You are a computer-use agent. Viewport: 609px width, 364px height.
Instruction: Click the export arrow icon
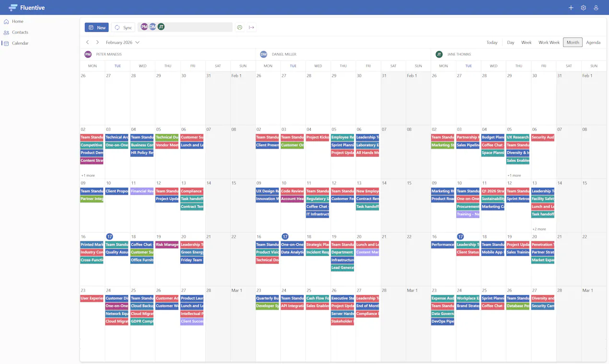pos(251,27)
